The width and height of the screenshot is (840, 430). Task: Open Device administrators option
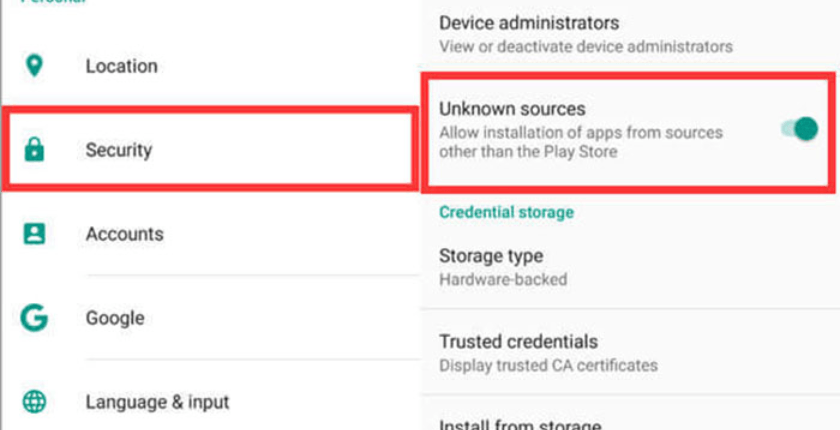pyautogui.click(x=630, y=34)
